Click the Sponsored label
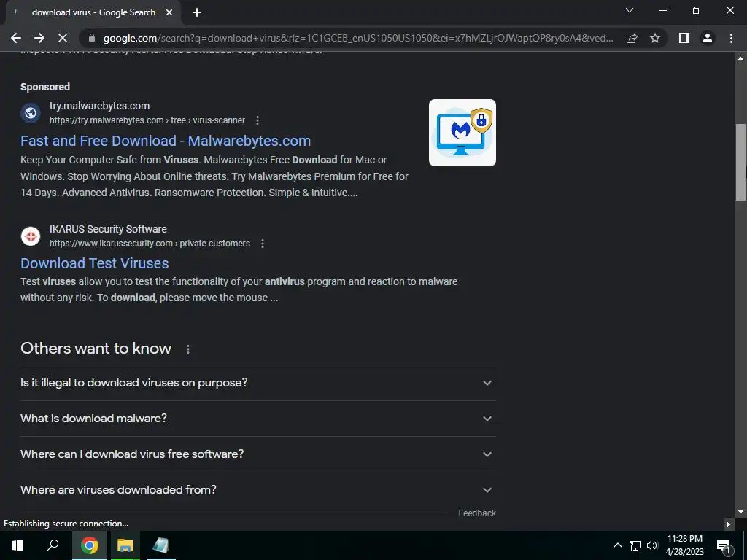Image resolution: width=747 pixels, height=560 pixels. tap(45, 87)
